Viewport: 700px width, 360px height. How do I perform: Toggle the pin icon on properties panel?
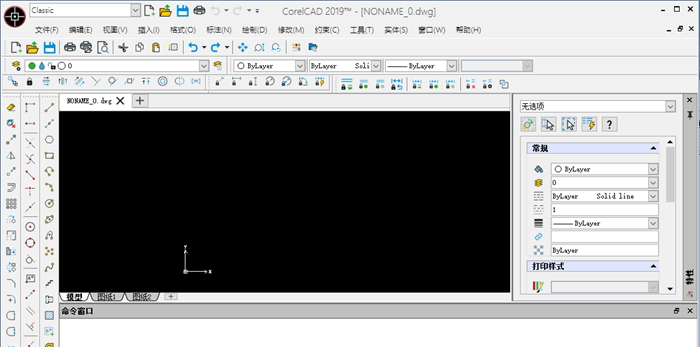click(x=690, y=115)
